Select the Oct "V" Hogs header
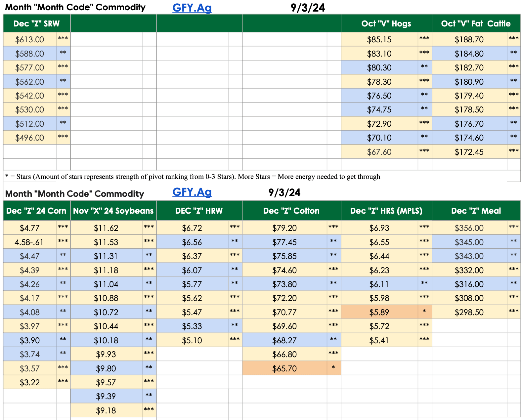The height and width of the screenshot is (420, 522). click(386, 23)
